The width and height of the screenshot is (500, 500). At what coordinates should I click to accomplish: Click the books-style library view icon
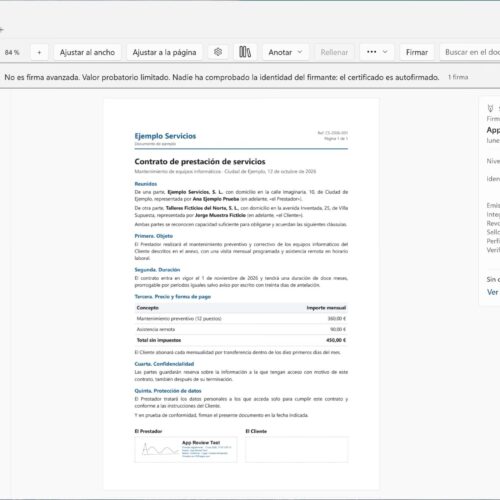tap(245, 52)
